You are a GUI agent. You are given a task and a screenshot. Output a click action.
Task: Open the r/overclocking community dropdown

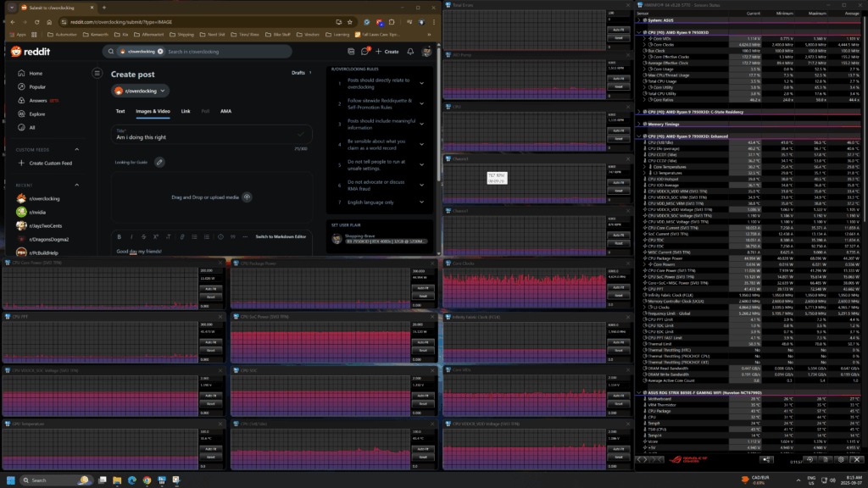point(140,91)
